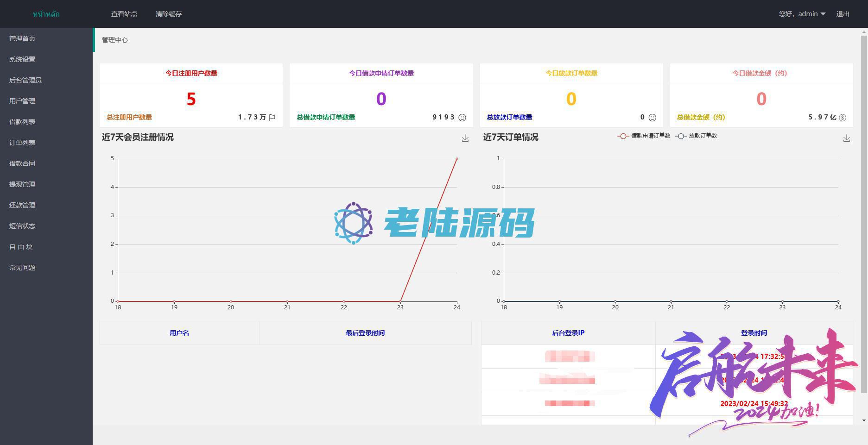This screenshot has width=868, height=445.
Task: Download the 近7天会员注册情况 chart image
Action: tap(465, 138)
